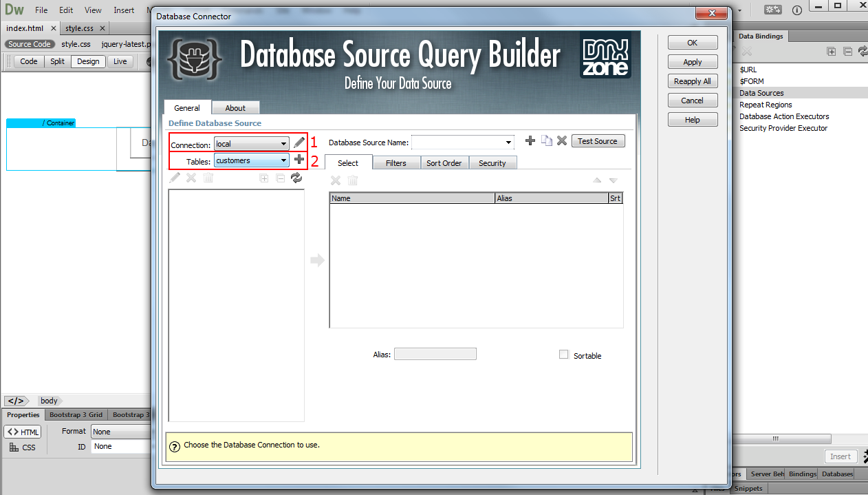
Task: Open the File menu
Action: tap(41, 10)
